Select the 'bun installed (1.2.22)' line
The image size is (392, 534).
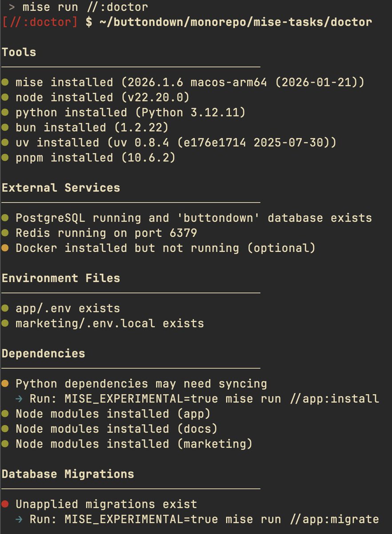pos(92,128)
